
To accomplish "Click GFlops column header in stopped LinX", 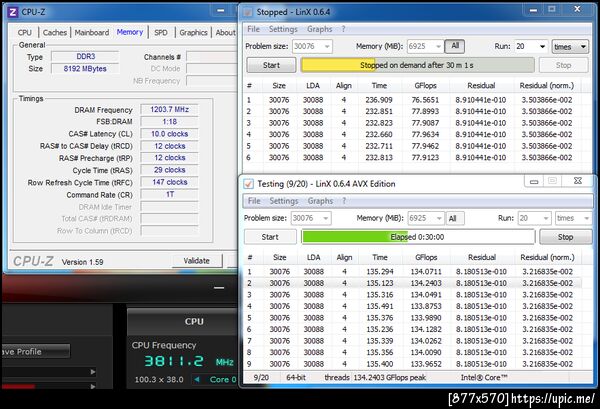I will tap(426, 86).
